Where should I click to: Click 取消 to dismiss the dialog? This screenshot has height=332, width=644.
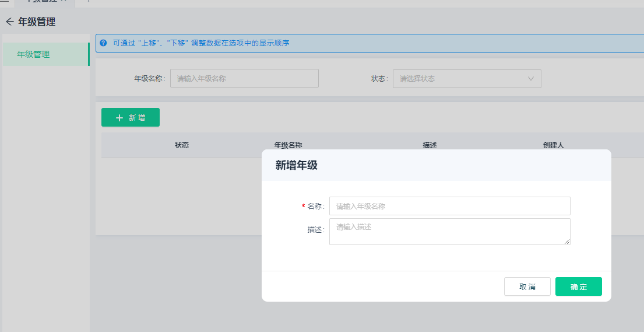pyautogui.click(x=527, y=286)
